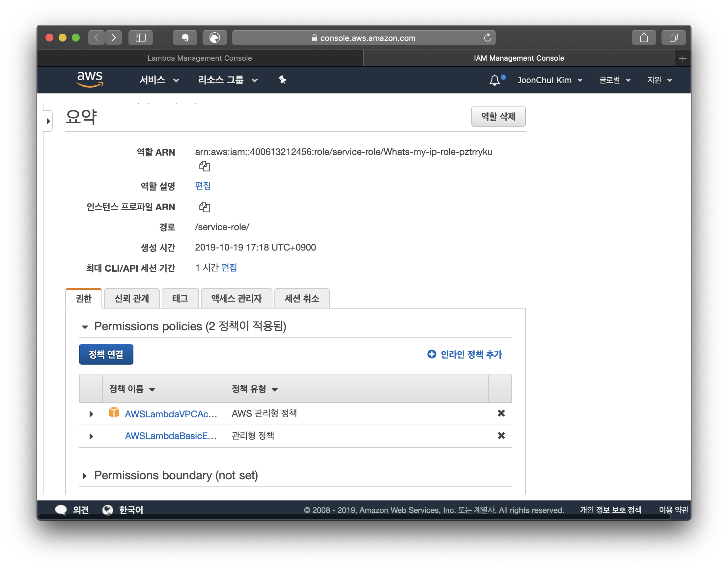
Task: Switch to the Lambda Management Console tab
Action: pos(200,58)
